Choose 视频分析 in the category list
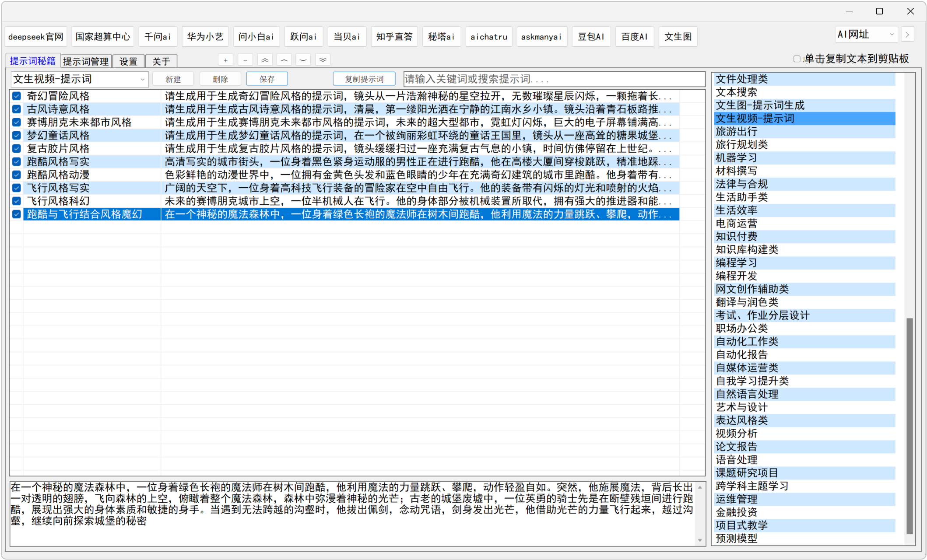Viewport: 927px width, 560px height. 804,434
